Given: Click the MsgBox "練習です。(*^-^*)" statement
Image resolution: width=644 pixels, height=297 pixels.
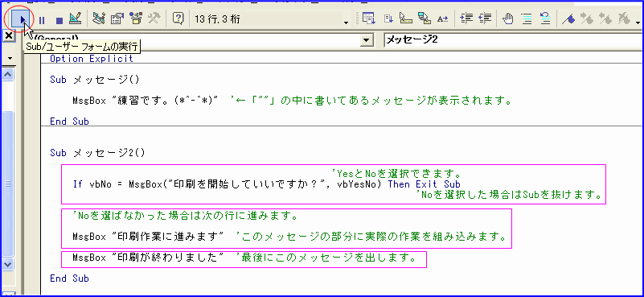Looking at the screenshot, I should click(x=146, y=101).
